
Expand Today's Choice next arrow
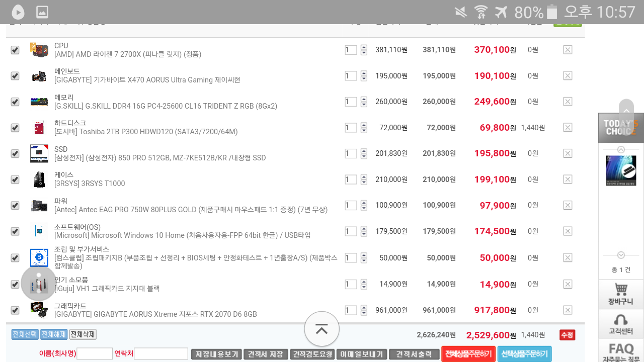[621, 255]
